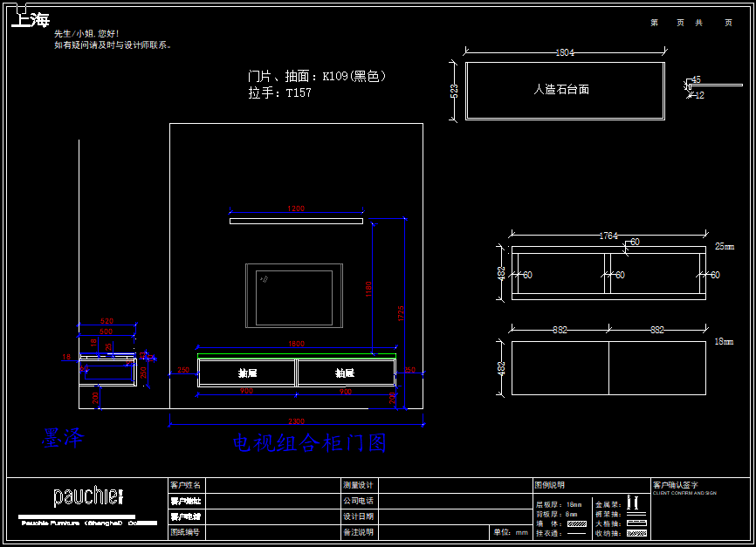Select the 1725 vertical height dimension
Viewport: 756px width, 547px height.
402,314
